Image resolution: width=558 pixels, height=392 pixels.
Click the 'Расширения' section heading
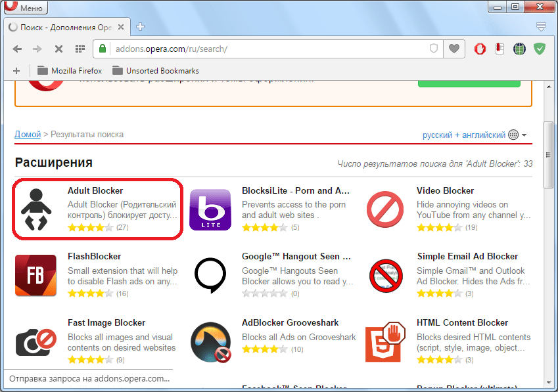click(x=54, y=162)
